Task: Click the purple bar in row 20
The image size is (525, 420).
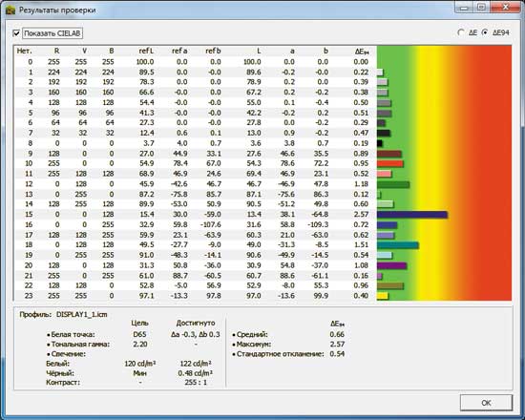Action: coord(391,265)
